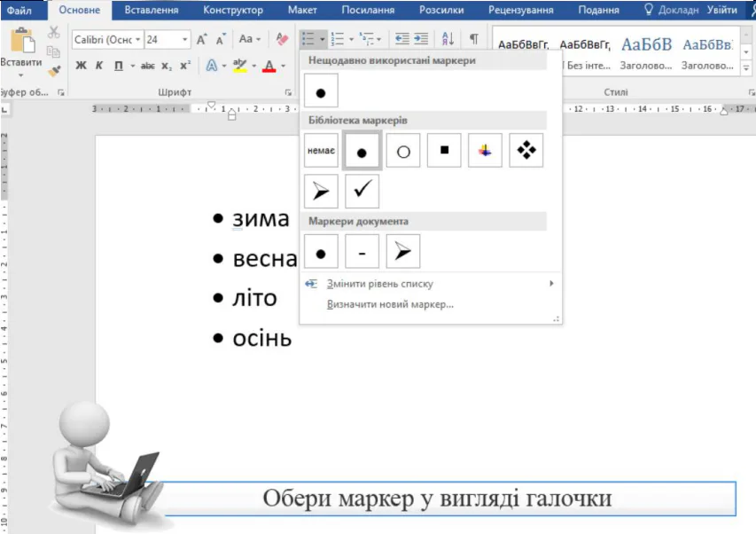This screenshot has width=756, height=534.
Task: Click the Clear Formatting eraser icon
Action: 282,40
